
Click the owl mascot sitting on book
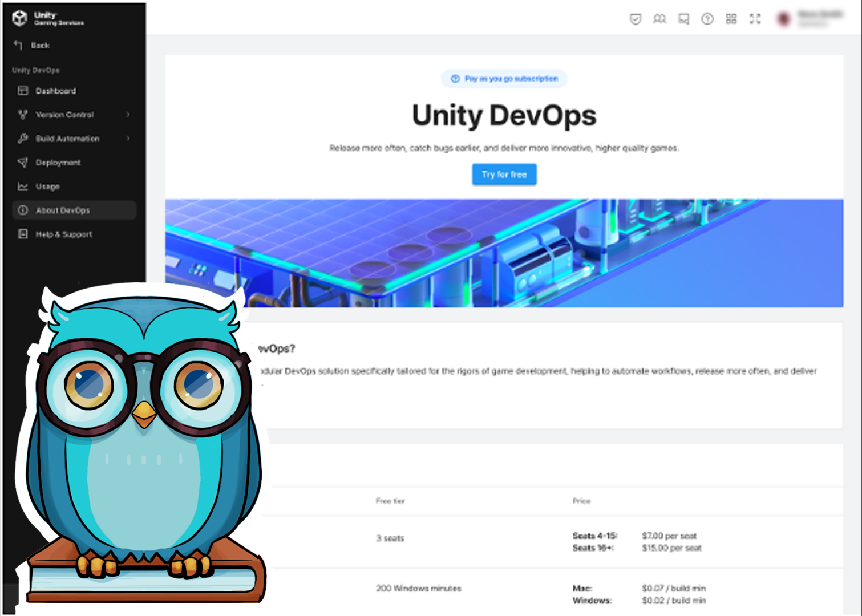click(x=143, y=445)
